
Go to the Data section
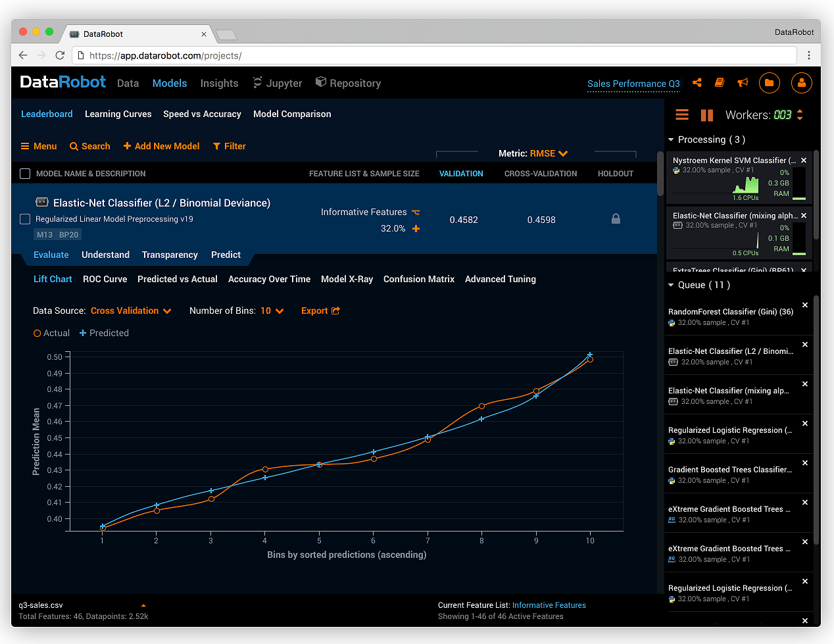128,83
